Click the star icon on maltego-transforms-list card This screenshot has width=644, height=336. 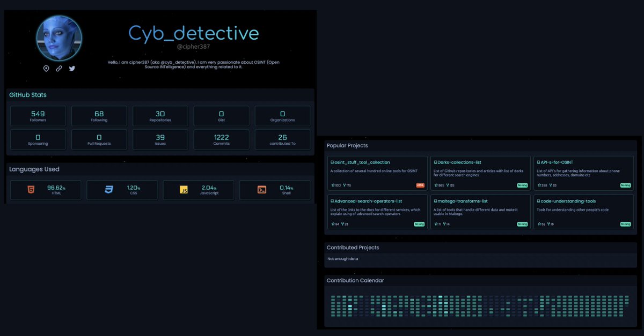tap(436, 224)
